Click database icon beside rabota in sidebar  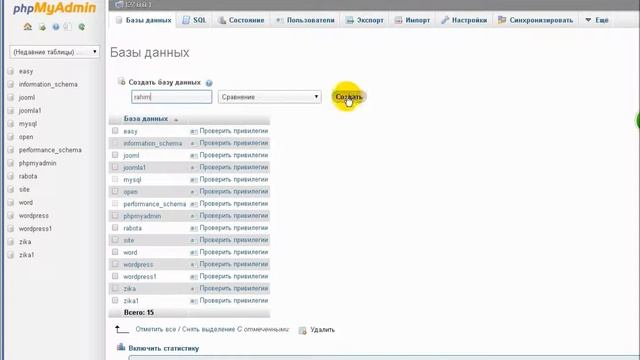pyautogui.click(x=11, y=176)
